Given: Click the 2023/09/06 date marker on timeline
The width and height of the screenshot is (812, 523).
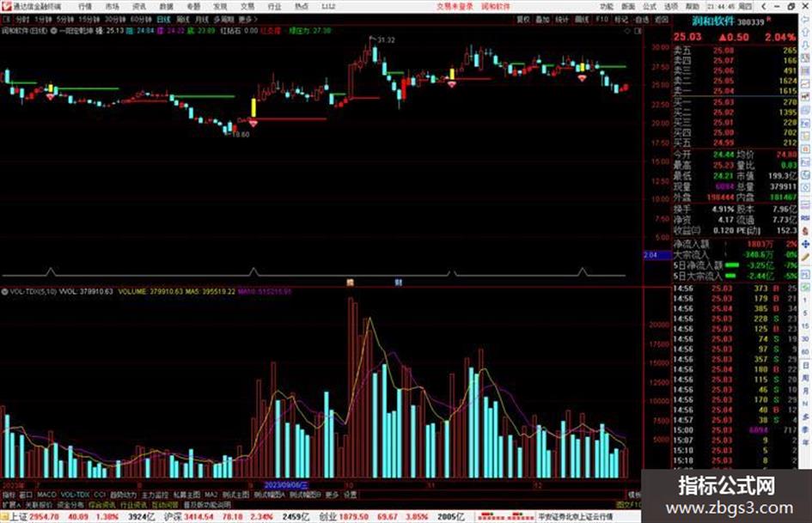Looking at the screenshot, I should [x=286, y=485].
